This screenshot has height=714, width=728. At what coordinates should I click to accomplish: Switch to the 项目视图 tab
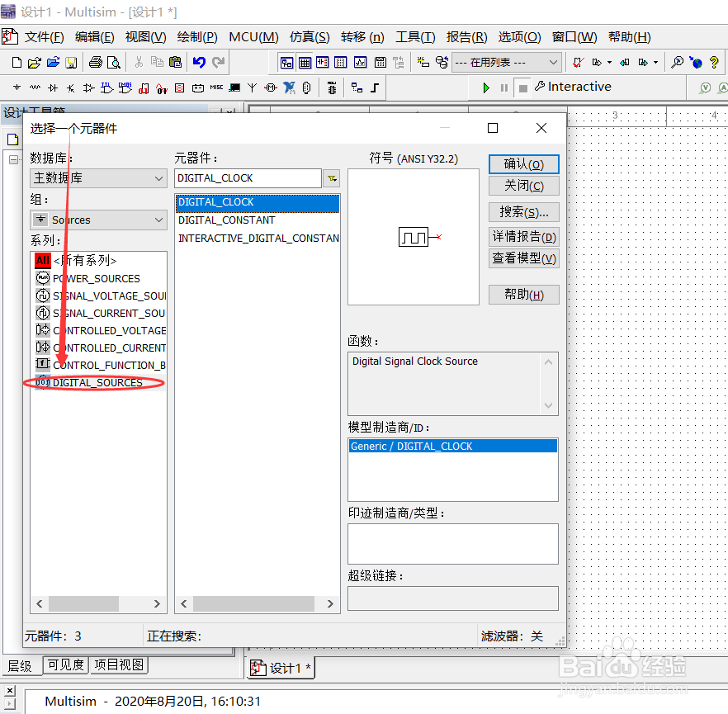119,664
